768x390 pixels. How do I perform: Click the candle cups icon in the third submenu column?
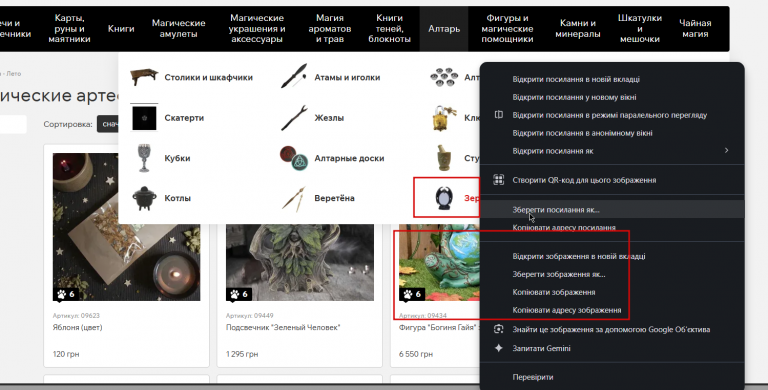[x=444, y=77]
